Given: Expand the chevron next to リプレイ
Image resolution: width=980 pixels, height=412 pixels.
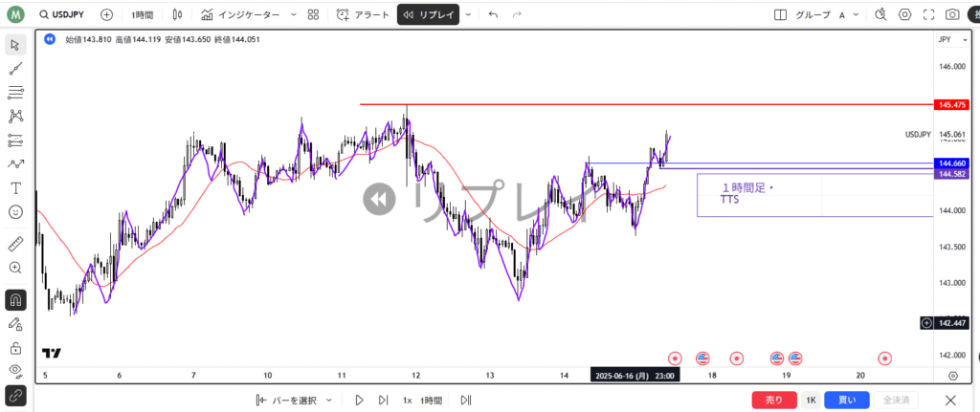Looking at the screenshot, I should (x=469, y=14).
